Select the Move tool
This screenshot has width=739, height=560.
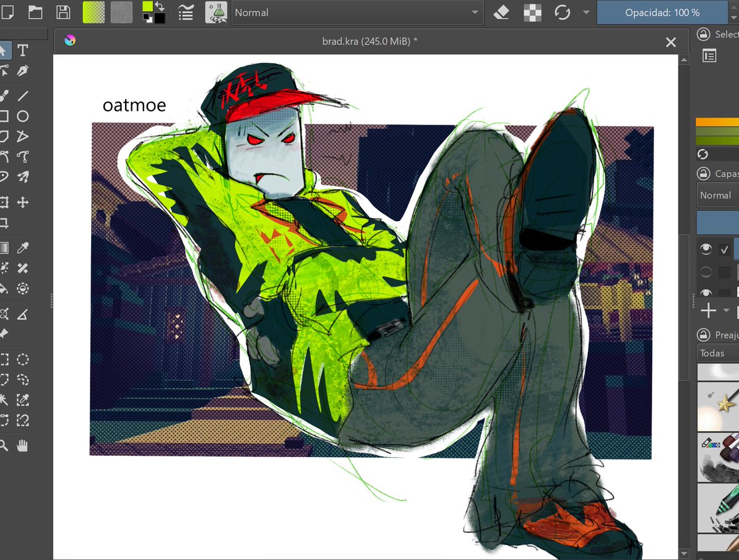click(23, 202)
